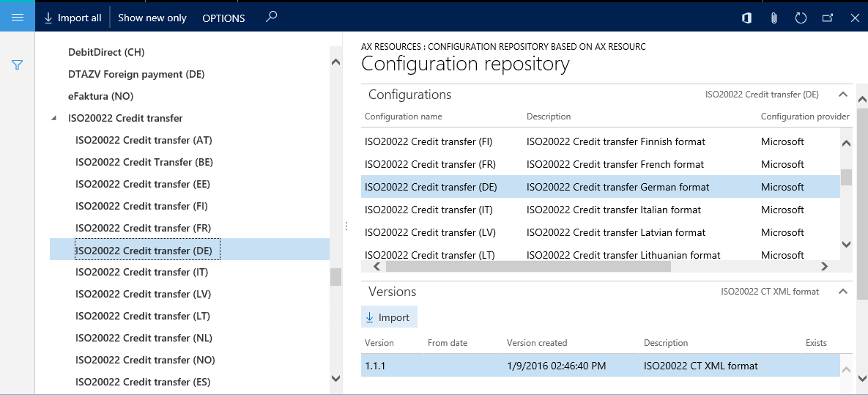Click the Configurations horizontal scrollbar right arrow

click(x=824, y=267)
